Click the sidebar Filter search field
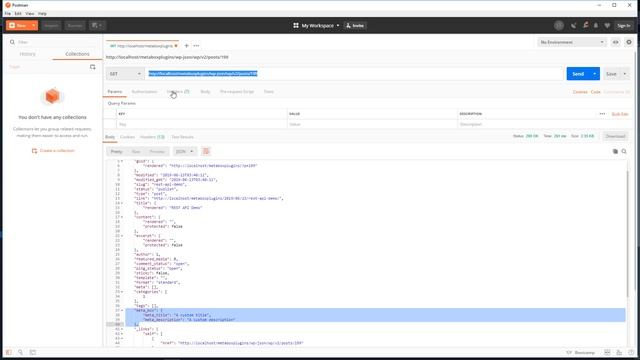This screenshot has width=640, height=360. pyautogui.click(x=53, y=42)
